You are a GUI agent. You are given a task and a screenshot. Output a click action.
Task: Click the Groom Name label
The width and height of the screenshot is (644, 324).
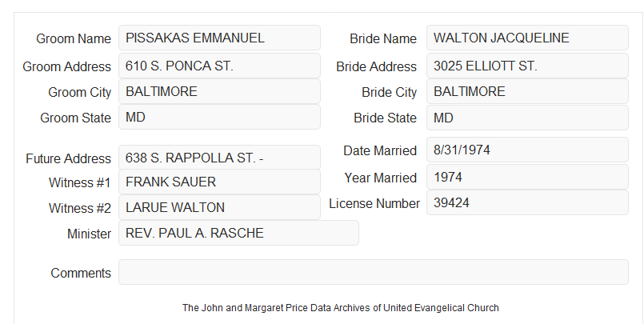point(74,38)
